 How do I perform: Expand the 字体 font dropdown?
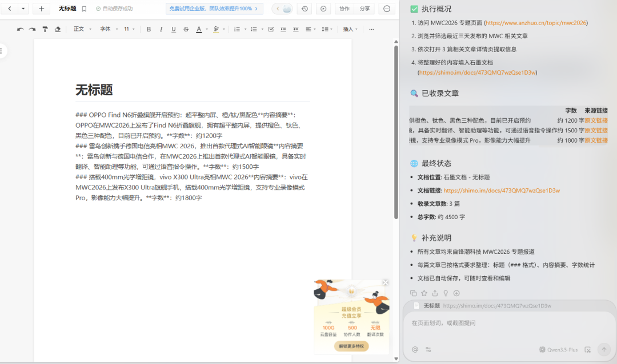click(x=109, y=29)
